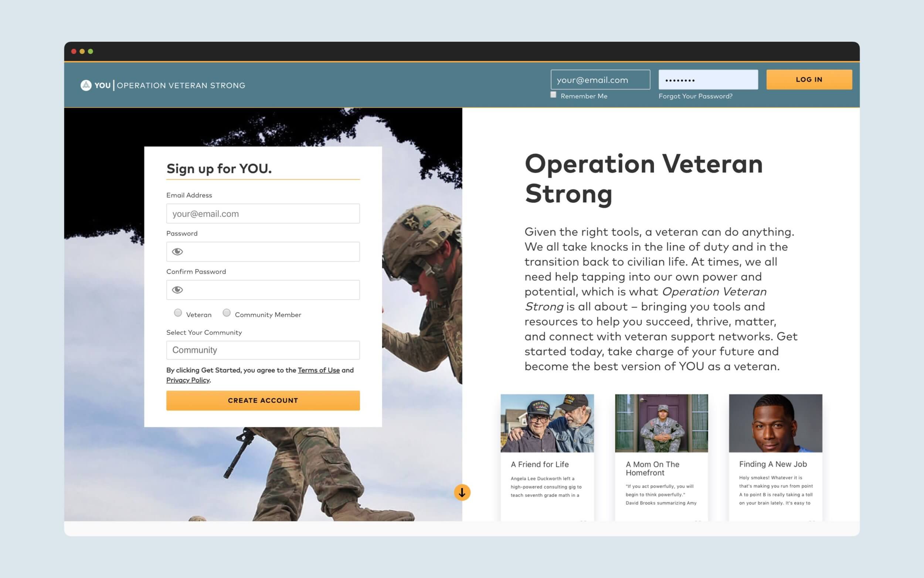Follow the Privacy Policy link
The height and width of the screenshot is (578, 924).
187,380
